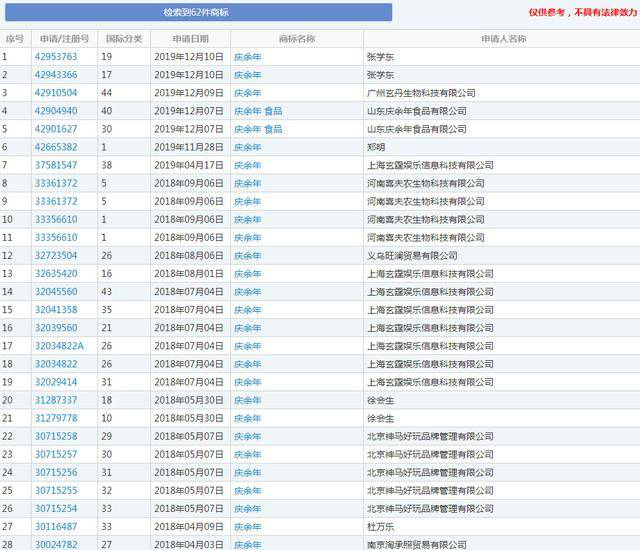Select applicant 广州玄丹生物科技有限公司
Image resolution: width=640 pixels, height=550 pixels.
point(421,93)
